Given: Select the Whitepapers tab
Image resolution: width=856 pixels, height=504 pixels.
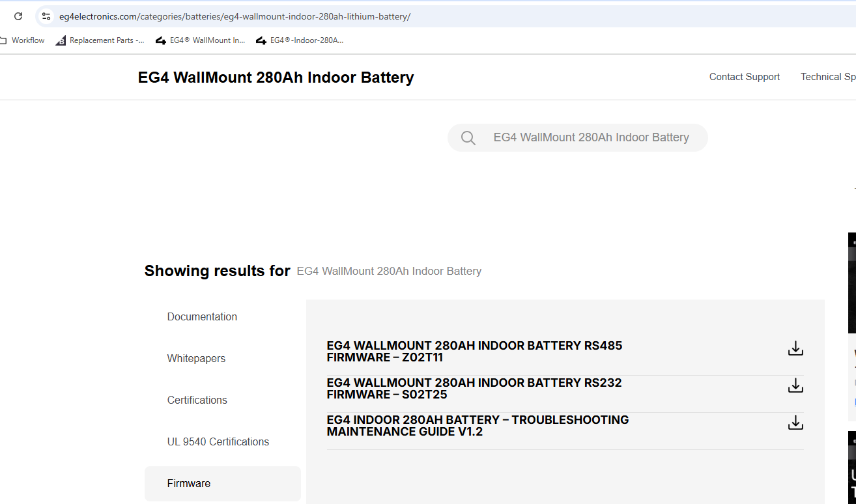Looking at the screenshot, I should [196, 358].
